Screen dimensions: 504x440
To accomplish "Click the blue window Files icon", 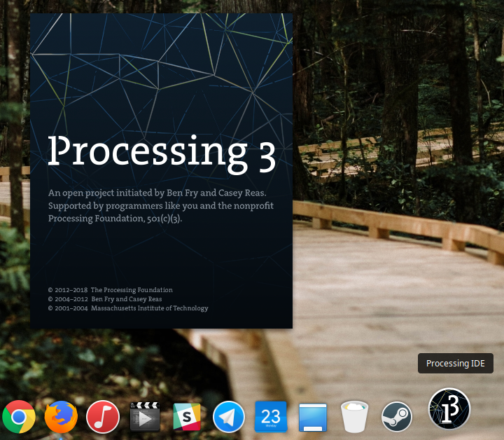I will [x=313, y=418].
